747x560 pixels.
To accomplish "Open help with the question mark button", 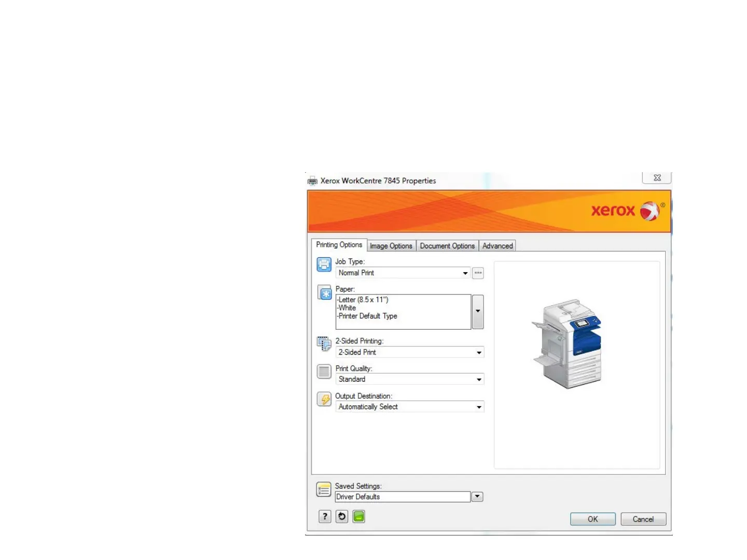I will click(x=325, y=516).
